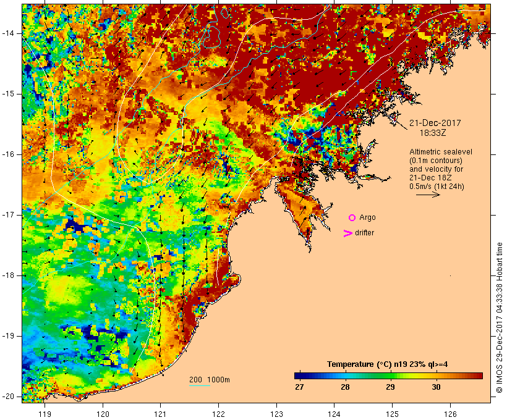The height and width of the screenshot is (420, 507).
Task: Click the '120' longitude axis label
Action: click(103, 414)
